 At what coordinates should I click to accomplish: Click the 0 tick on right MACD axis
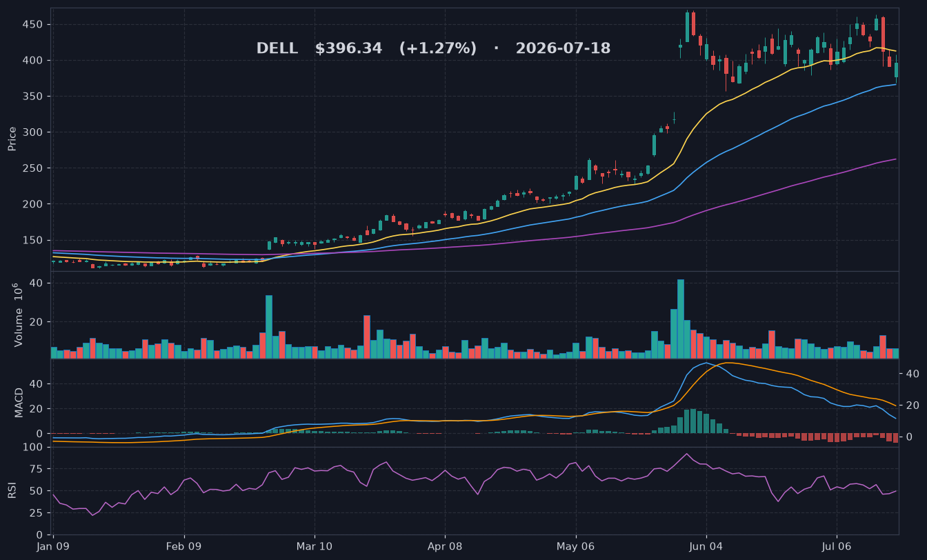point(908,437)
